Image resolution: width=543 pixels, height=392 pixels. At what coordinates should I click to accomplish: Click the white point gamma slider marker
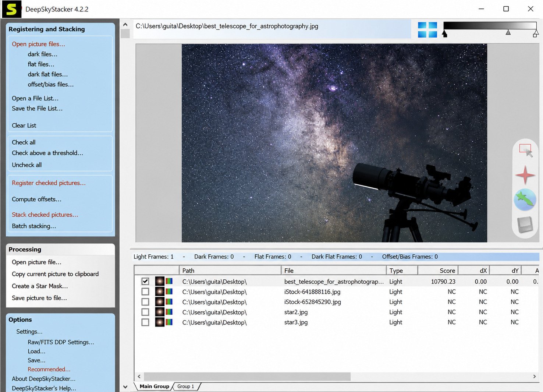click(x=536, y=33)
